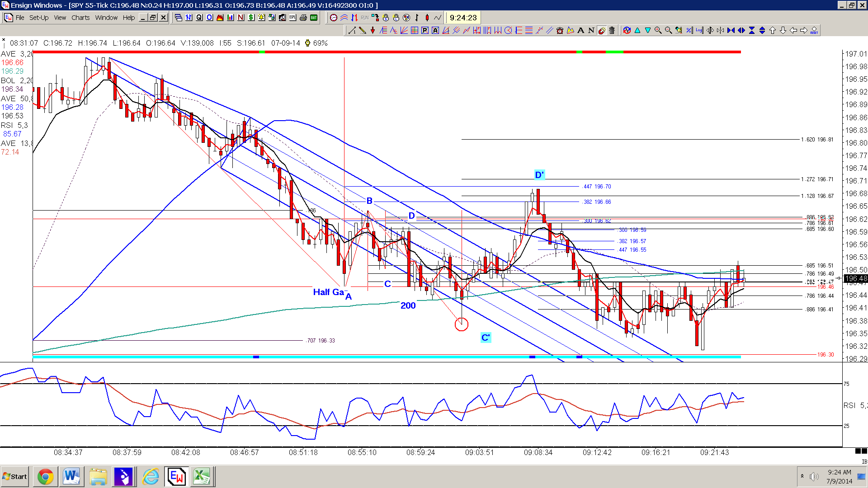This screenshot has height=488, width=868.
Task: Click the cyan C' chart label
Action: coord(486,338)
